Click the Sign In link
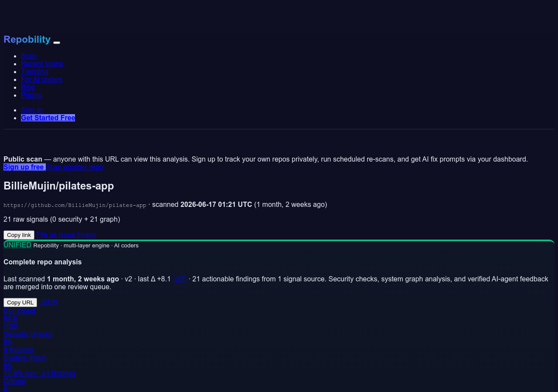The width and height of the screenshot is (558, 392). click(32, 110)
